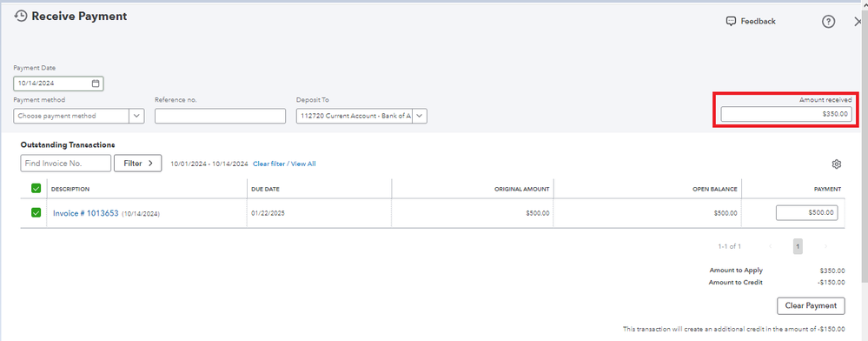Viewport: 868px width, 341px height.
Task: Open the Feedback speech bubble icon
Action: click(x=731, y=22)
